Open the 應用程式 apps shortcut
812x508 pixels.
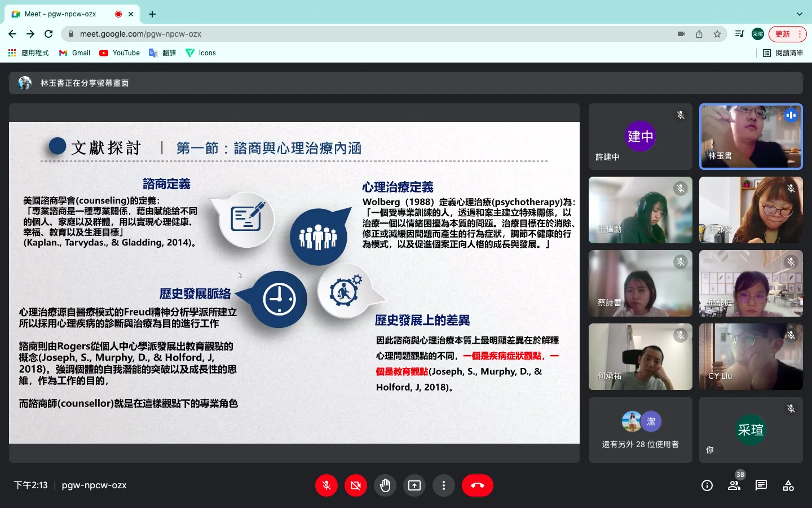pos(28,53)
